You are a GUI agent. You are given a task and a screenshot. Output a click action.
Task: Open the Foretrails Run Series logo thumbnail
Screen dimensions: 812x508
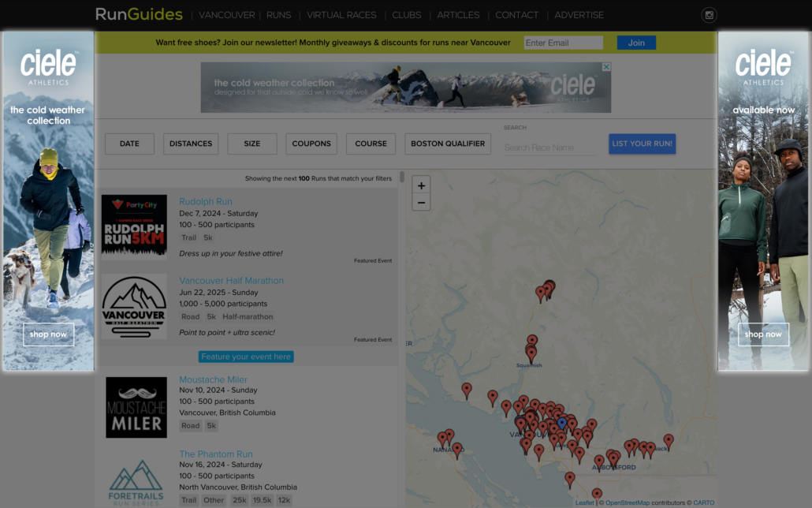(136, 482)
